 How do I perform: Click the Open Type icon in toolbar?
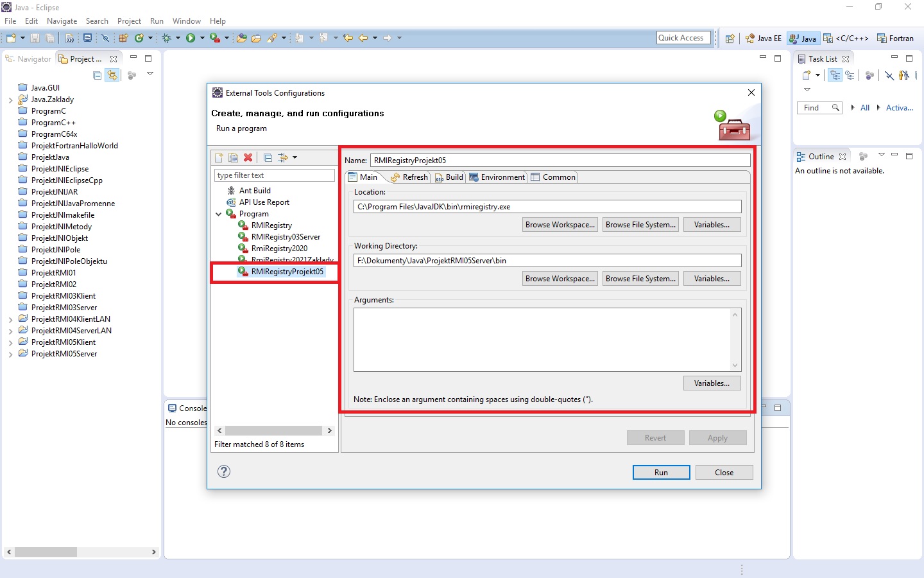click(x=242, y=38)
